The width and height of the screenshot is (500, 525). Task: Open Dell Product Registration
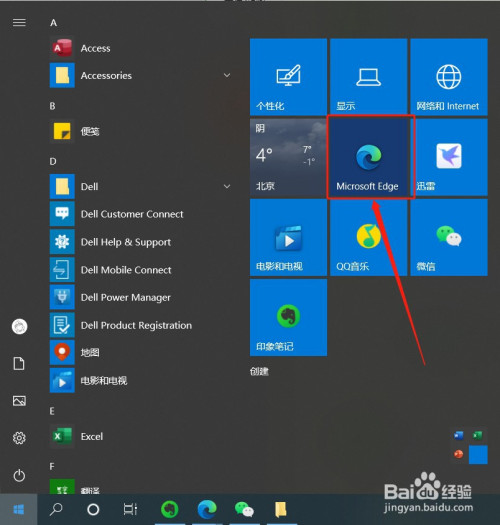[141, 325]
